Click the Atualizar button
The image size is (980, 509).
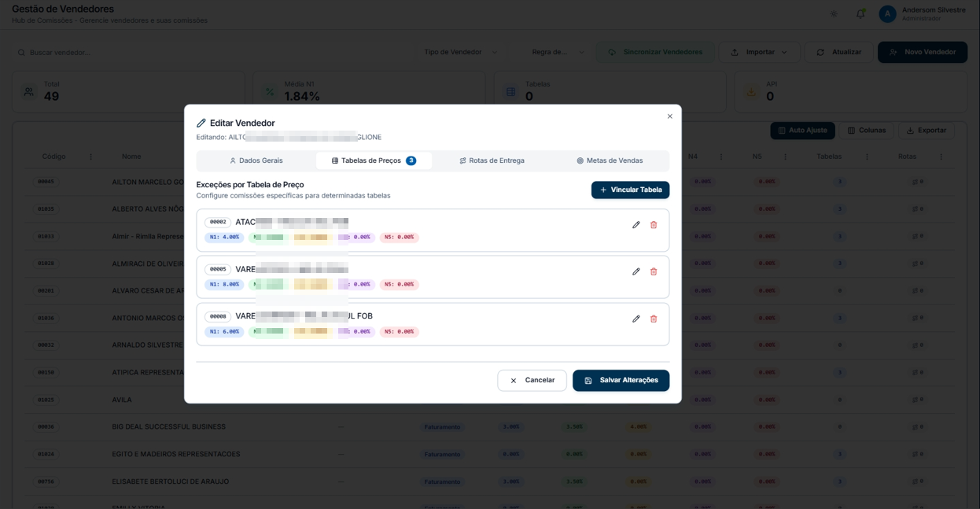tap(838, 52)
